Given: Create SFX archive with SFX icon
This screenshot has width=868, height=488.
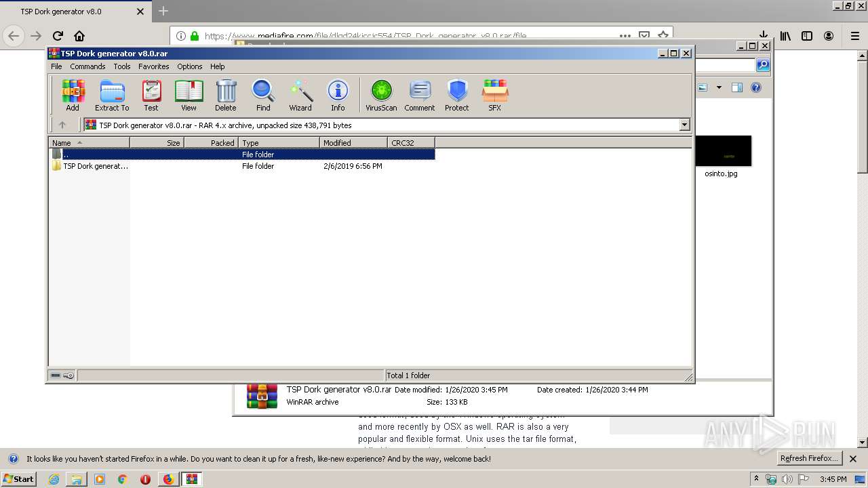Looking at the screenshot, I should (495, 95).
